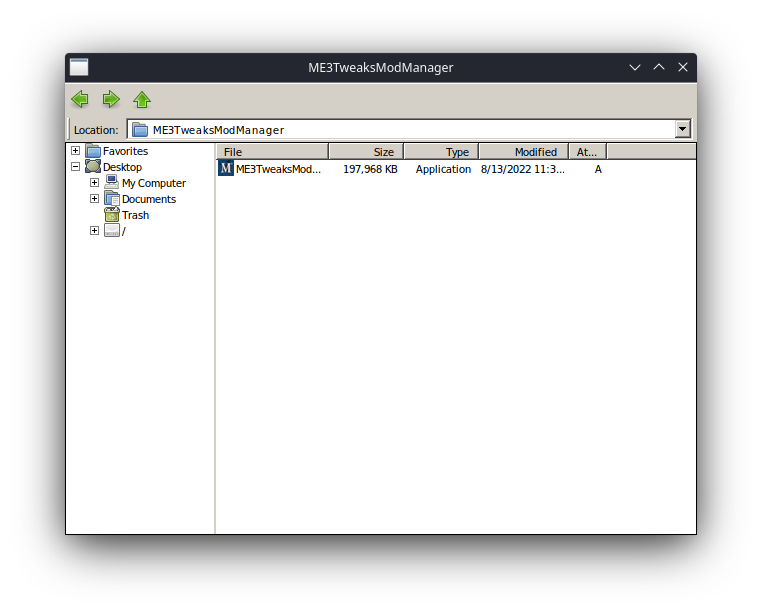Click the A attribute cell
Screen dimensions: 762x612
pos(598,169)
